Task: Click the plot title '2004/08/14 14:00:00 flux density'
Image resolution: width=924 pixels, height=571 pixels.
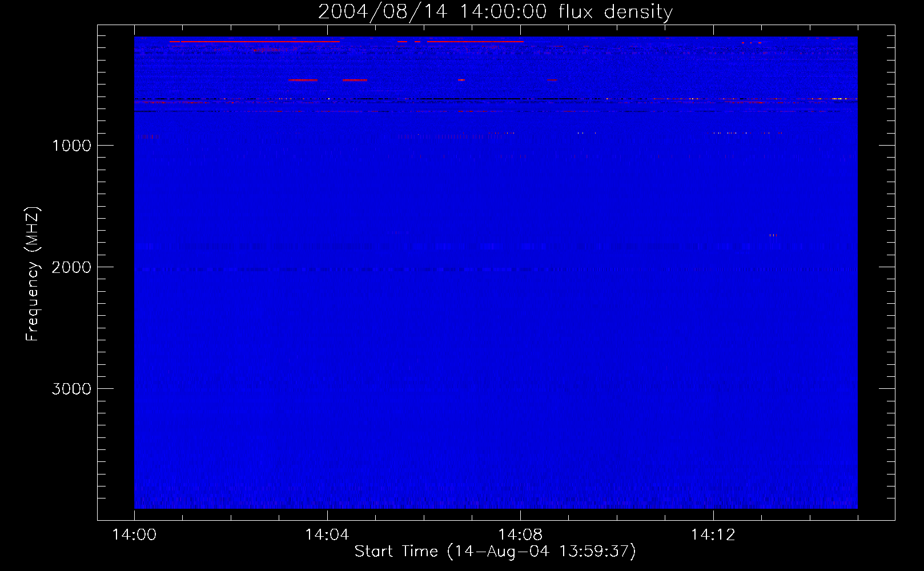Action: tap(495, 11)
